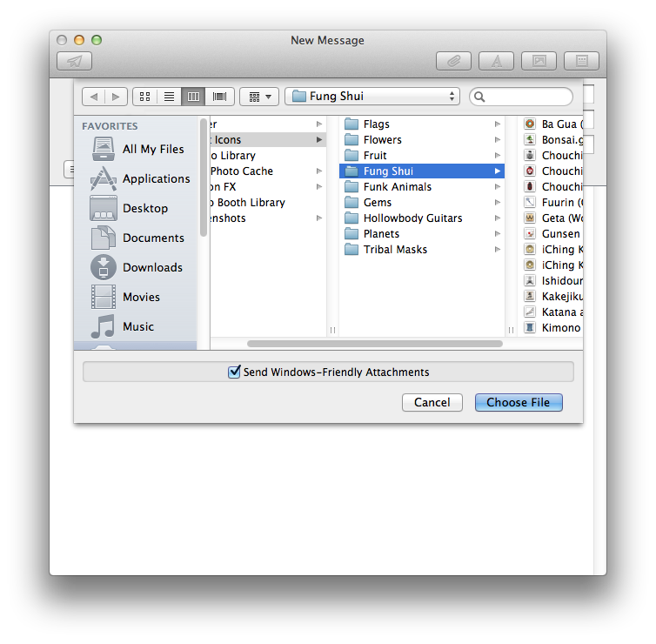Click the Cancel button
Image resolution: width=656 pixels, height=644 pixels.
pyautogui.click(x=432, y=403)
